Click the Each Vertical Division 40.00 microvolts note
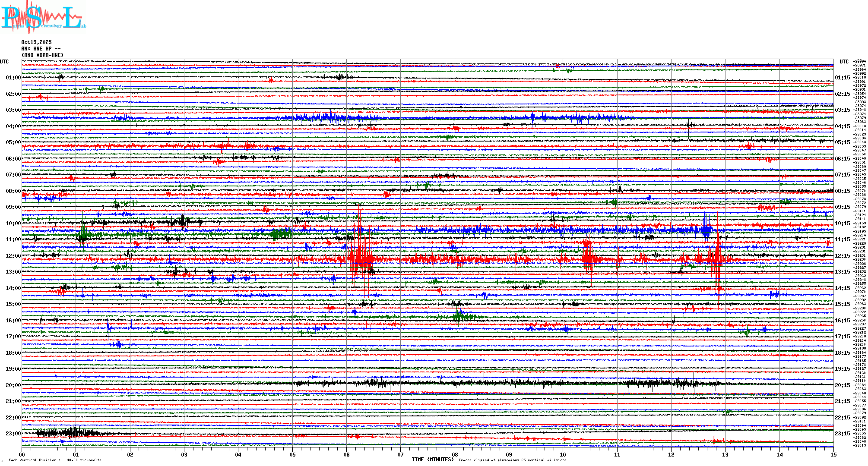 55,460
